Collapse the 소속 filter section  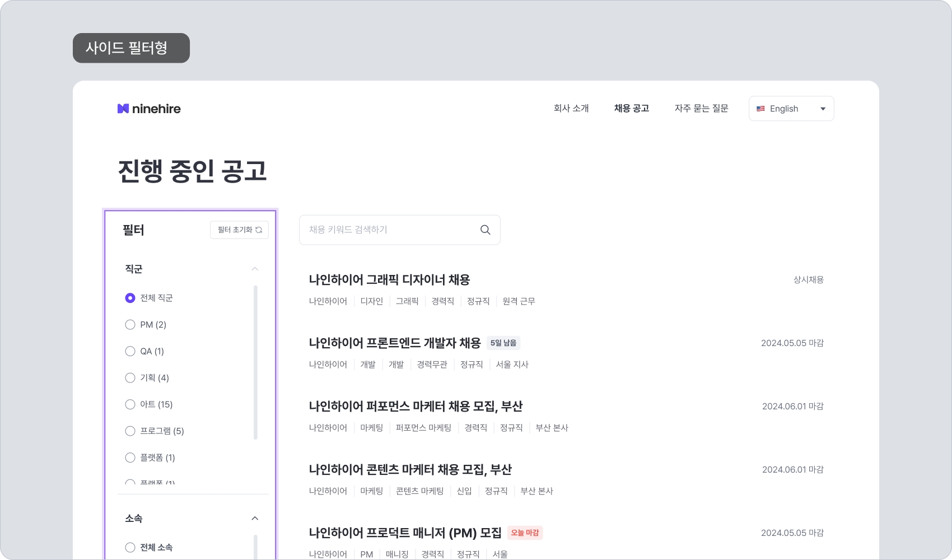coord(255,519)
